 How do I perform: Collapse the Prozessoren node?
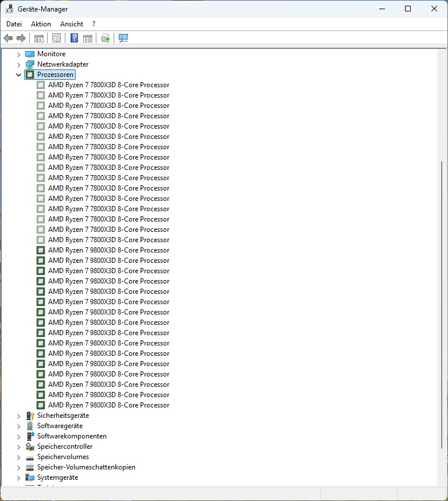[x=18, y=75]
